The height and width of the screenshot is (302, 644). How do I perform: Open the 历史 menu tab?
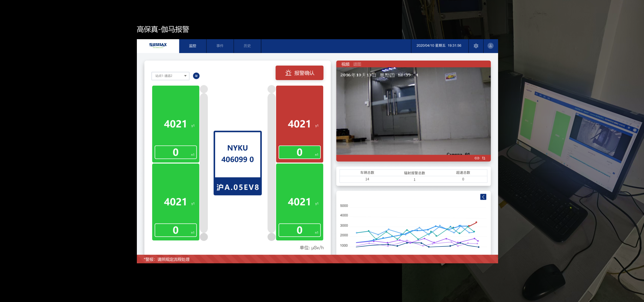point(247,46)
